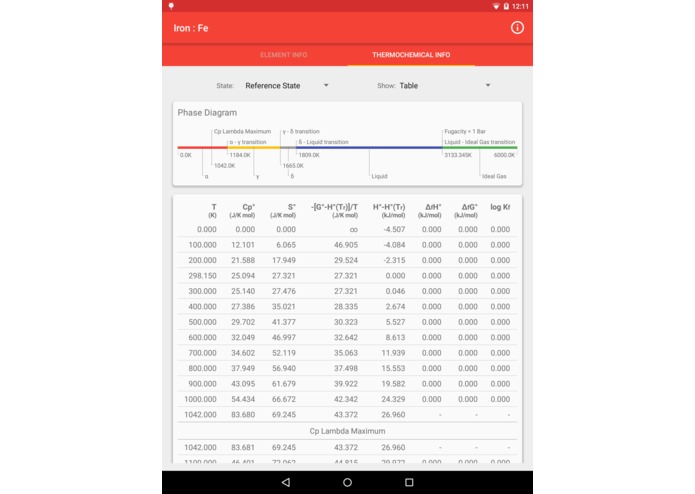Select the 900.000 temperature cell
This screenshot has height=494, width=695.
tap(203, 384)
